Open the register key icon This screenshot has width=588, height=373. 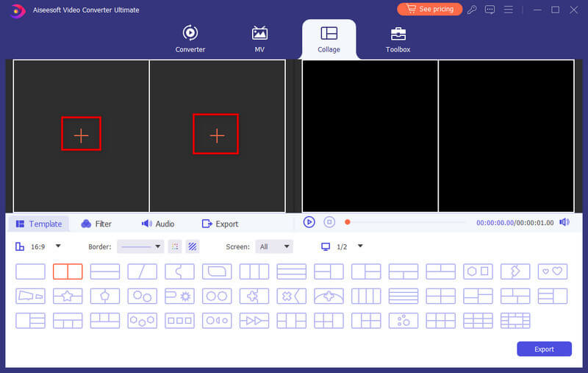[x=472, y=10]
